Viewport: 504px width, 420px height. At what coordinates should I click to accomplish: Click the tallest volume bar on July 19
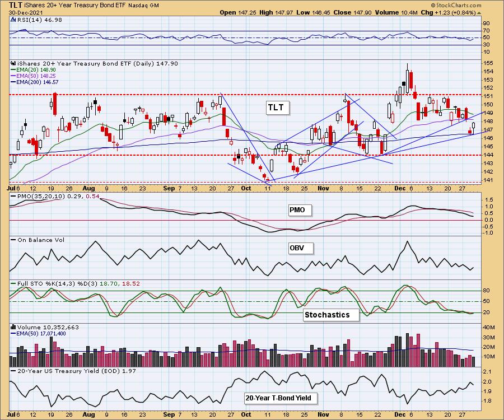point(52,352)
